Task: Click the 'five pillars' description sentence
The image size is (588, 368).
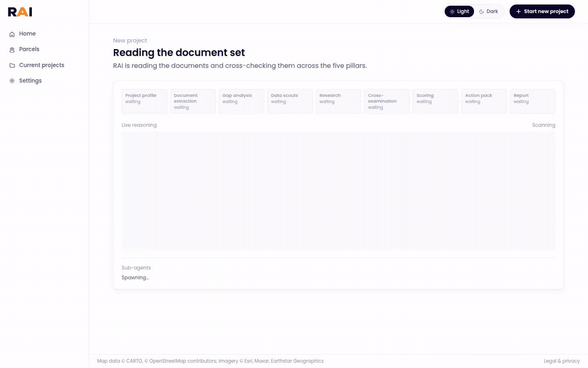Action: (x=240, y=66)
